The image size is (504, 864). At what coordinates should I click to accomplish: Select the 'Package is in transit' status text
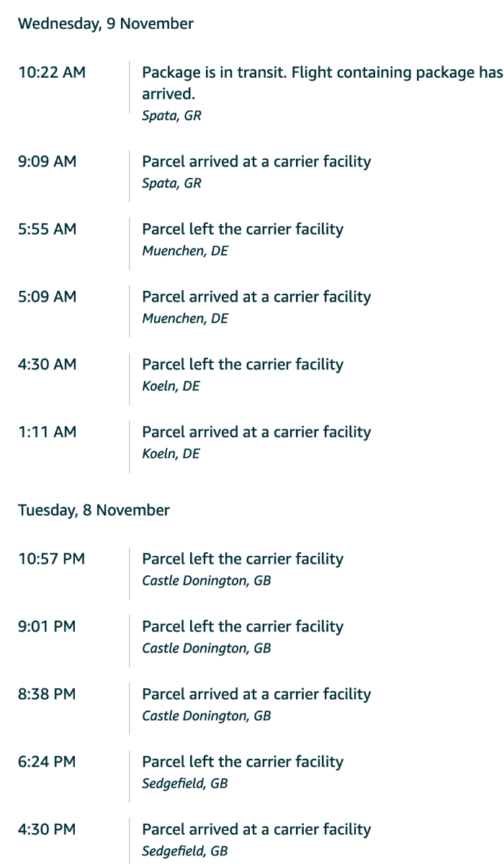pos(322,73)
